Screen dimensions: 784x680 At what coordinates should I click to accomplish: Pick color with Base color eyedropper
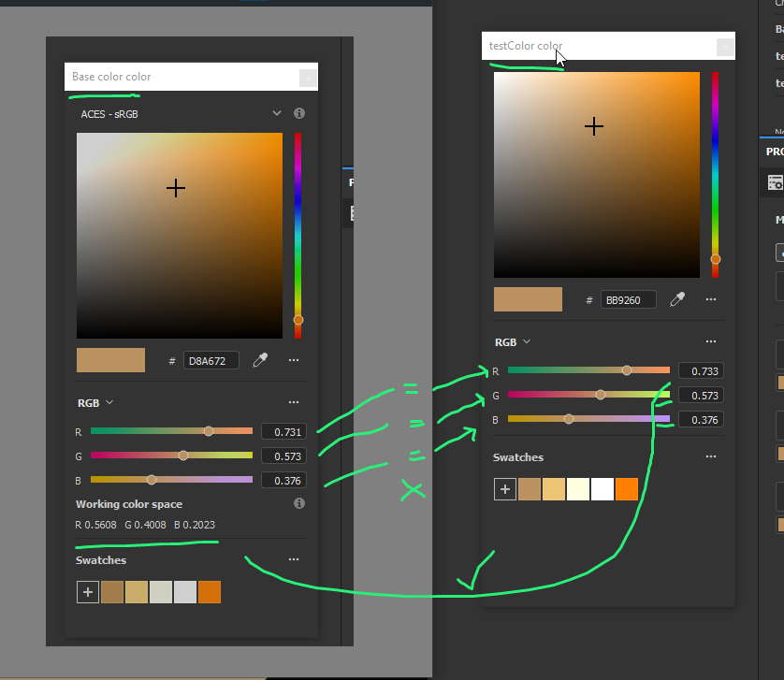pos(260,360)
